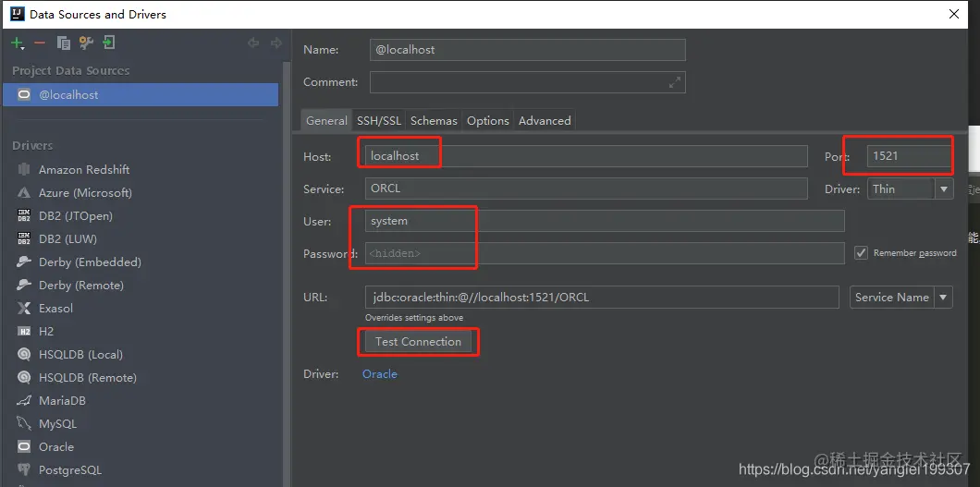Select MySQL driver label
Screen dimensions: 980x487
pos(57,423)
